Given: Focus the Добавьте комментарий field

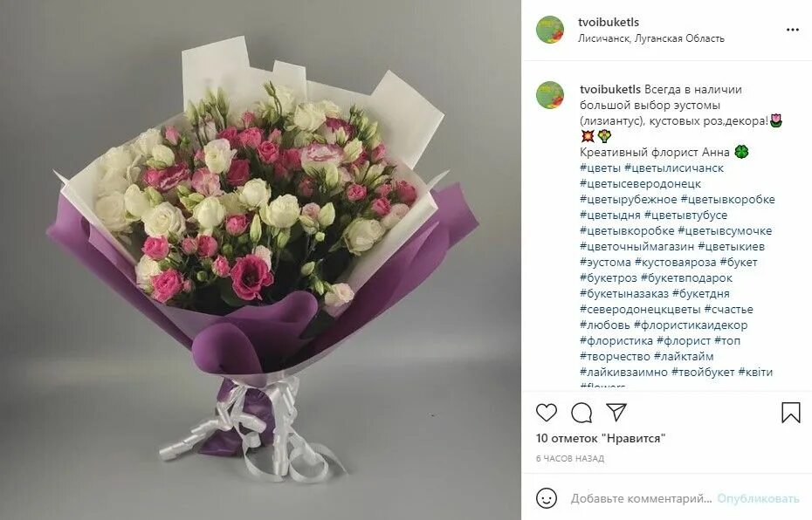Looking at the screenshot, I should click(x=641, y=499).
